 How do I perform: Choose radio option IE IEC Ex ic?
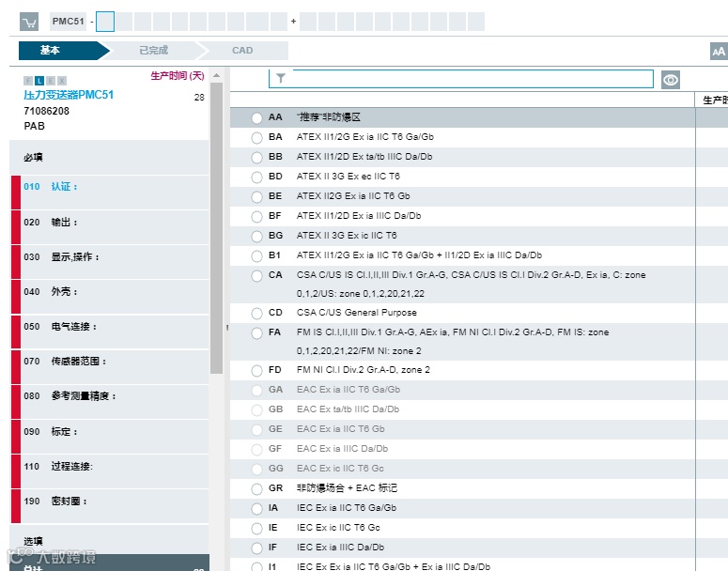(x=256, y=529)
